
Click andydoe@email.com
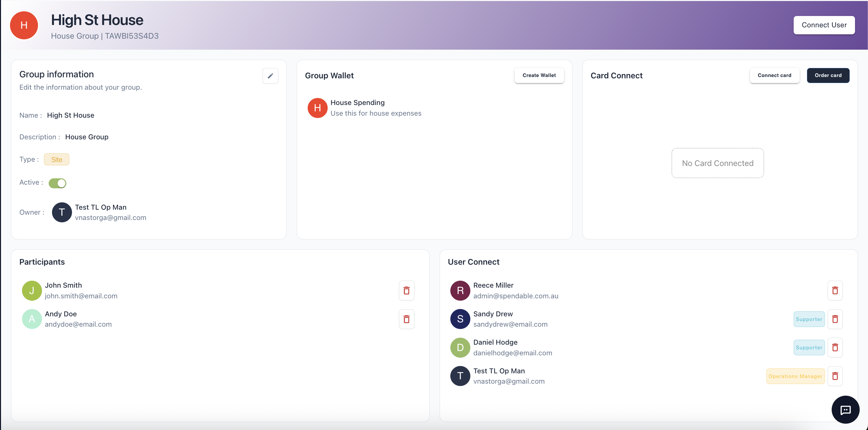(78, 325)
